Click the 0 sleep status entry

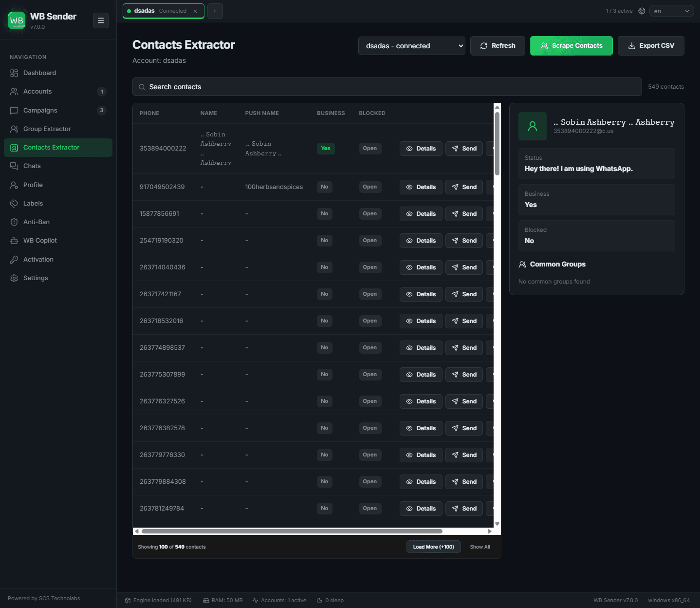[x=330, y=601]
